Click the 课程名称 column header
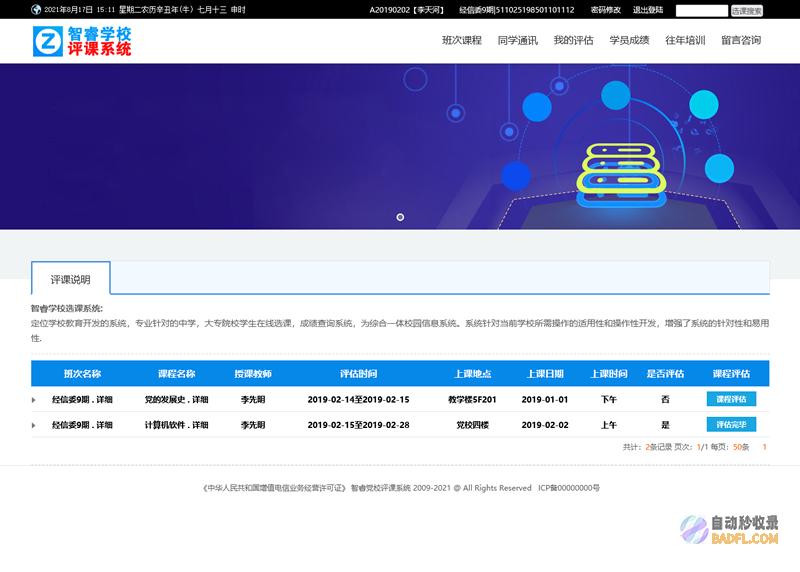Screen dimensions: 800x572 pyautogui.click(x=177, y=374)
